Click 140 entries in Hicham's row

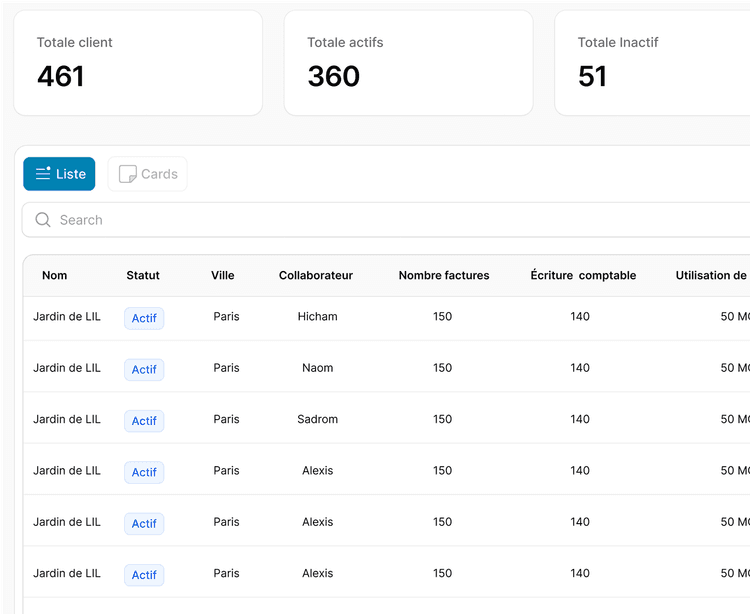580,317
